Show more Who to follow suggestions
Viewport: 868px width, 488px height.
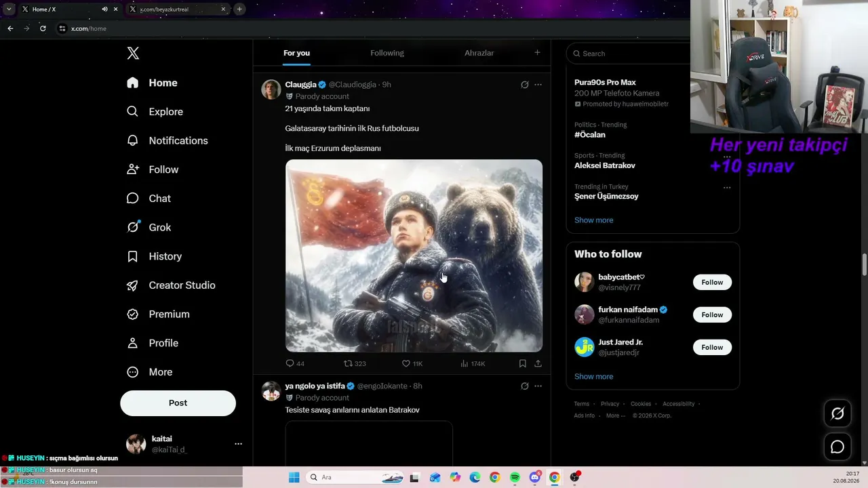593,377
